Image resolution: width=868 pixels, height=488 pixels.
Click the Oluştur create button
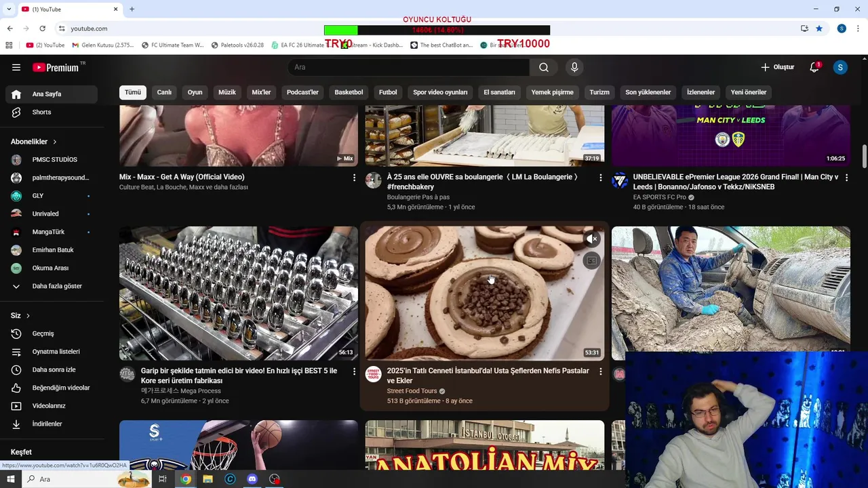777,67
